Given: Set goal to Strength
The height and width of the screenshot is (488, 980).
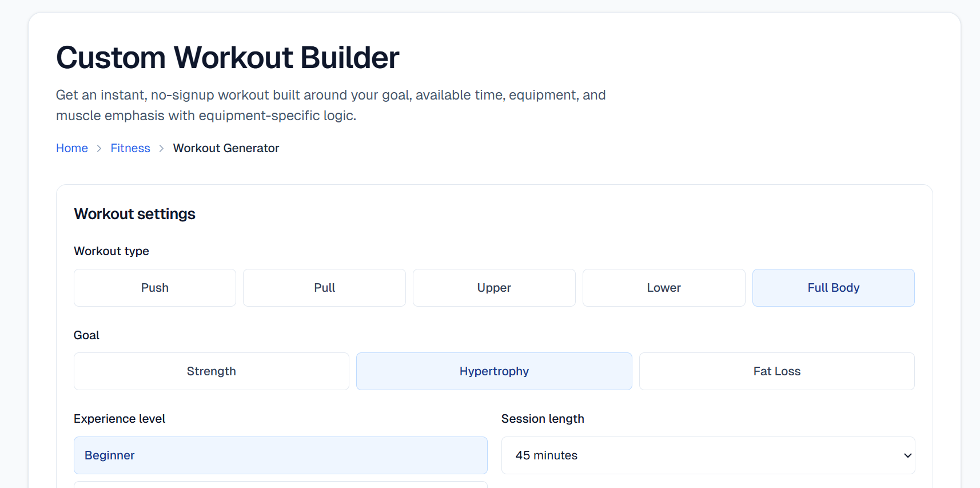Looking at the screenshot, I should click(x=211, y=371).
